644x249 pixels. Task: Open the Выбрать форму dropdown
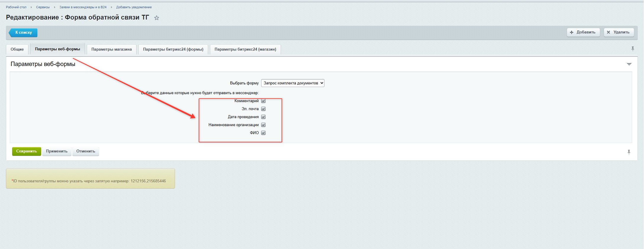(x=293, y=83)
